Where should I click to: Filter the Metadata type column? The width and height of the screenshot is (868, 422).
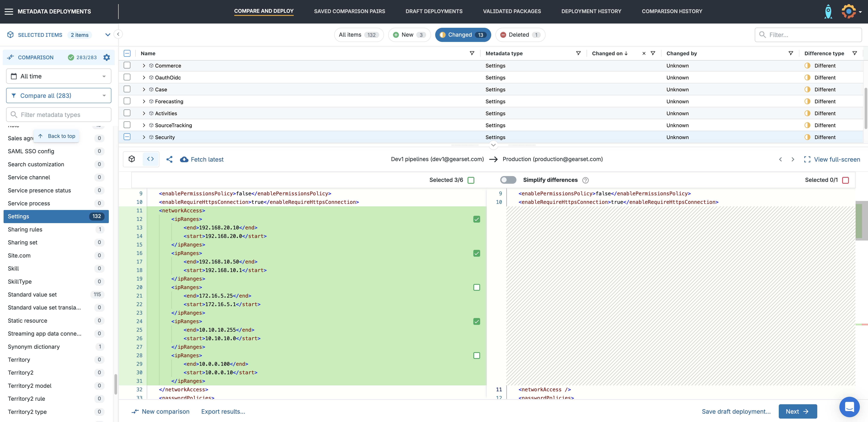tap(578, 53)
